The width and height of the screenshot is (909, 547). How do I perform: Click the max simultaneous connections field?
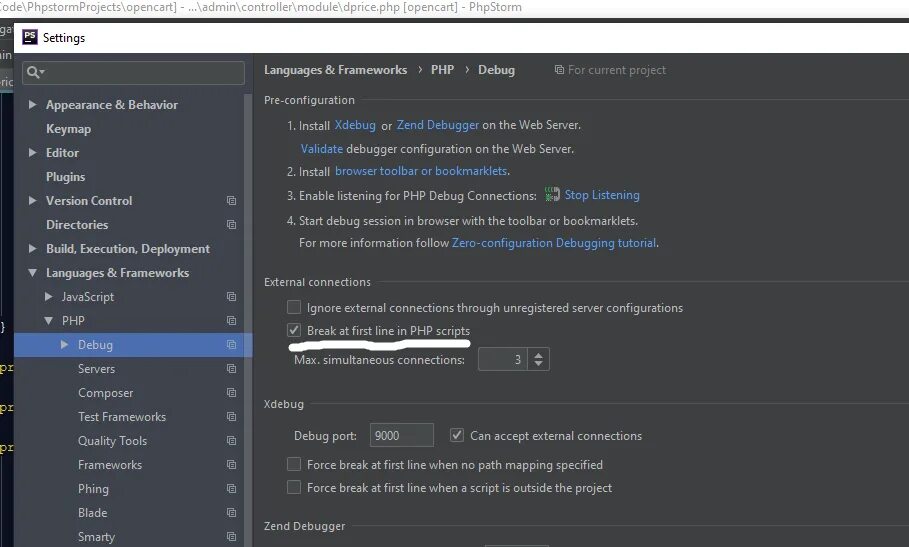point(503,359)
